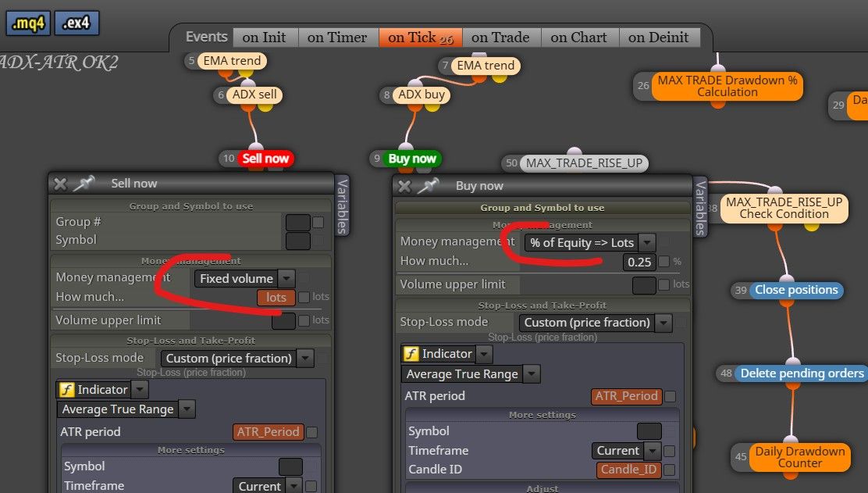Screen dimensions: 868x493
Task: Click the ATR_Period field in Buy now
Action: (627, 396)
